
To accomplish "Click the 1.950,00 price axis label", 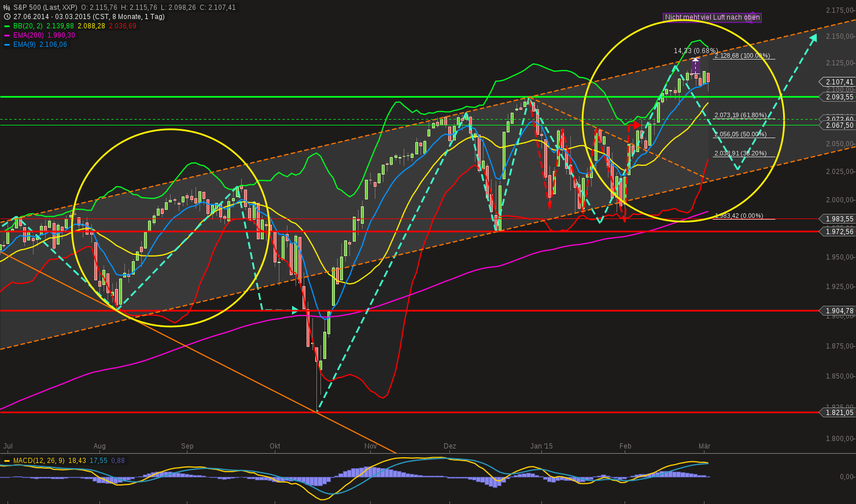I will point(840,257).
